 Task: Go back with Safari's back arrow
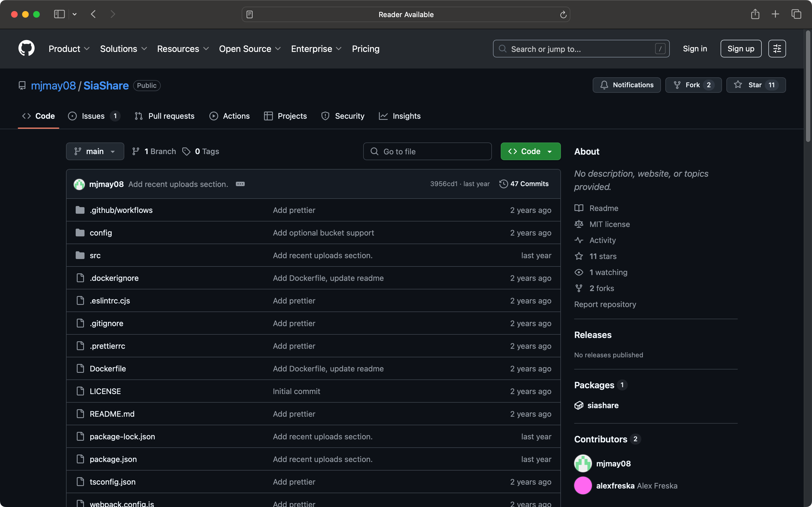94,14
